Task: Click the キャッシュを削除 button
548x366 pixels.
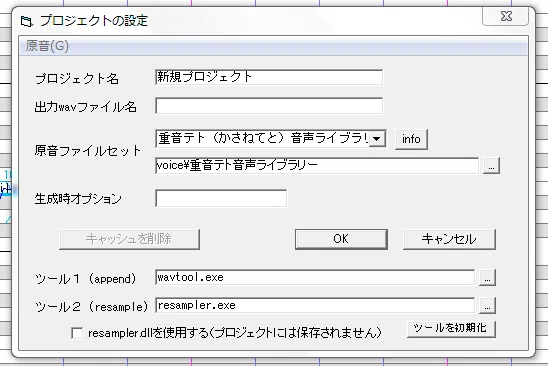Action: pos(129,239)
